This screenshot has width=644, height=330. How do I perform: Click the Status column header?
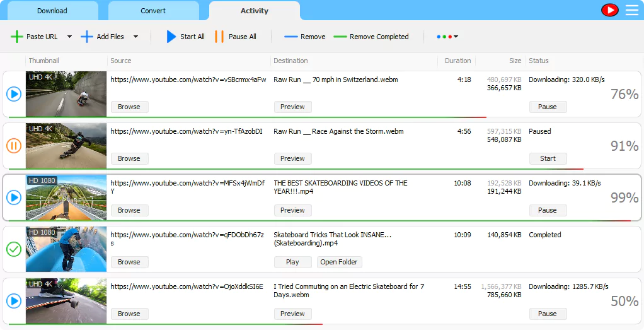(x=538, y=61)
